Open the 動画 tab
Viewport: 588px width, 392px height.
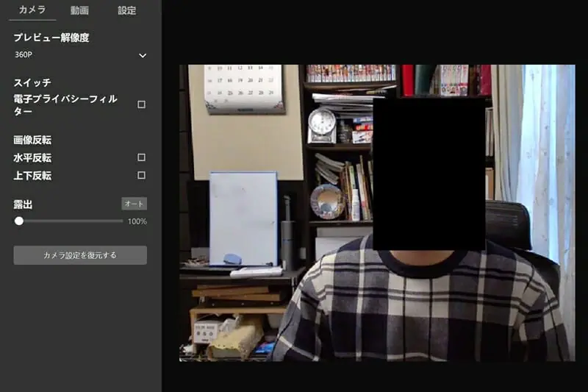79,10
